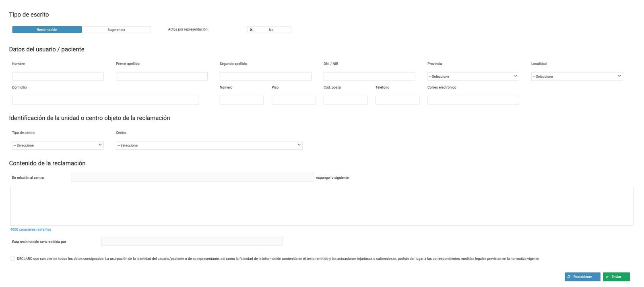Click the 'Cód. postal' input

tap(345, 100)
